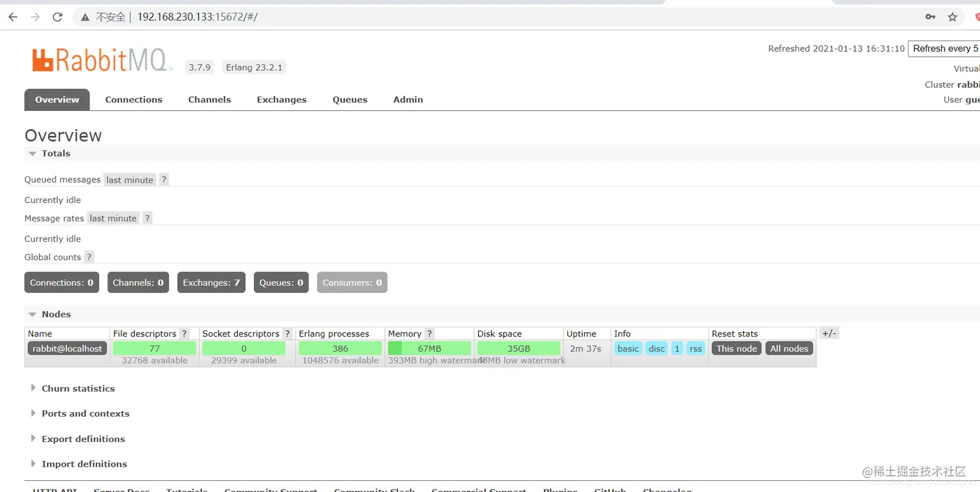This screenshot has width=980, height=492.
Task: Bookmark this page with the star icon
Action: (952, 17)
